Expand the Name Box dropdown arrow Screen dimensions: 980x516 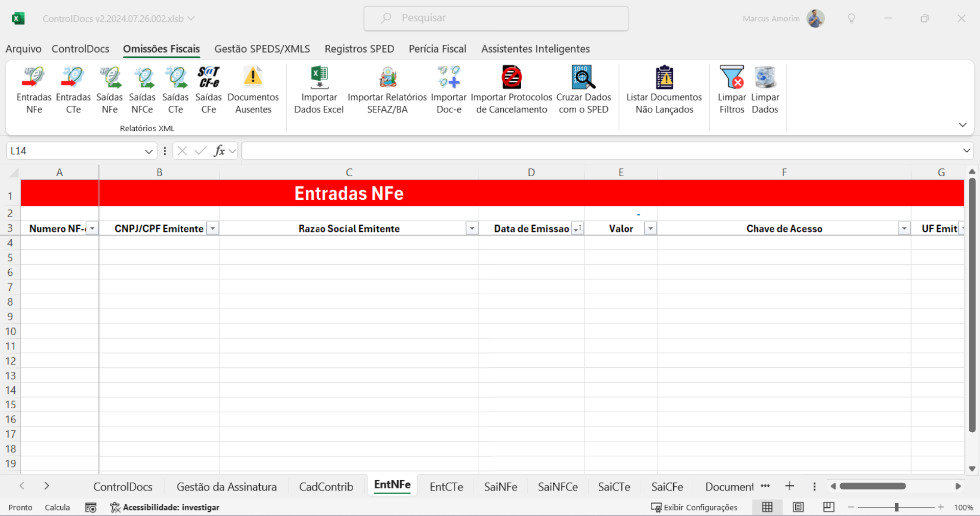click(149, 151)
